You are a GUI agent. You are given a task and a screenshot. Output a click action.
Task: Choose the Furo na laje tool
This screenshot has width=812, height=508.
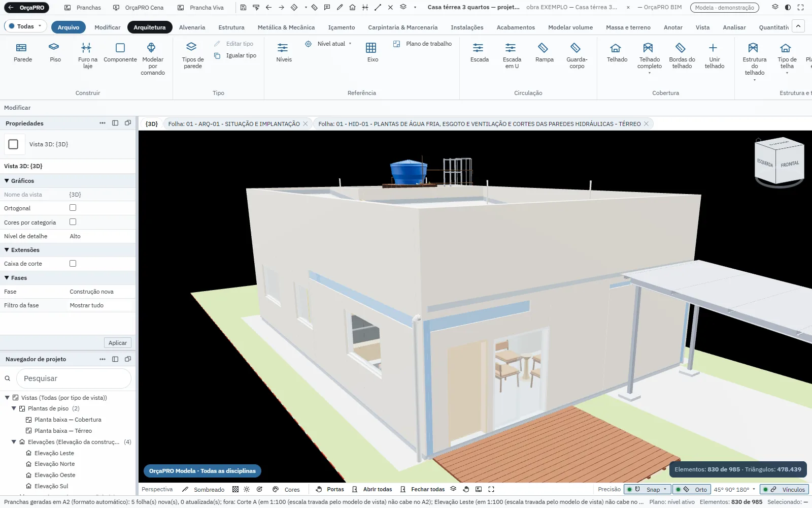pos(88,56)
